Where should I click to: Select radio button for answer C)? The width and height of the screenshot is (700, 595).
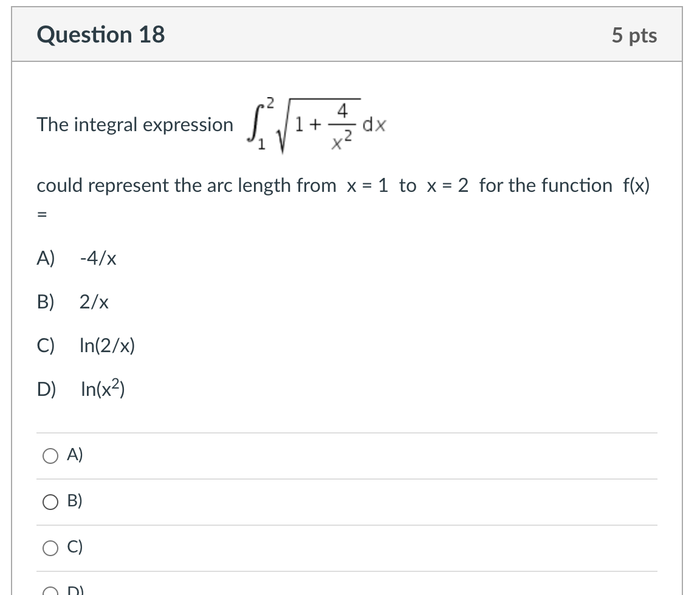click(x=50, y=548)
